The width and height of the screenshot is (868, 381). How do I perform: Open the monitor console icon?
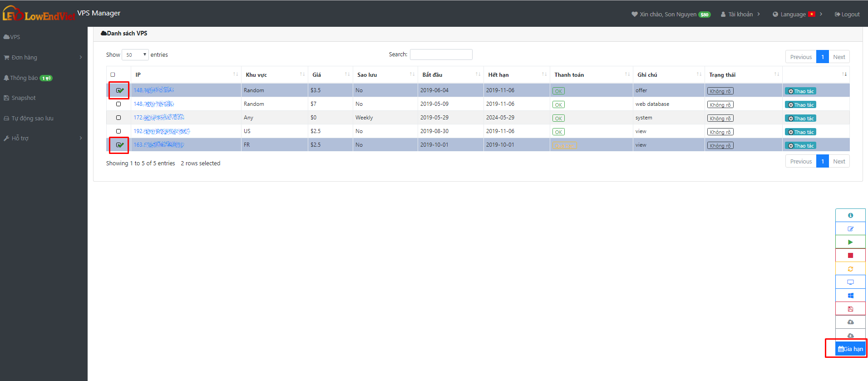tap(850, 282)
